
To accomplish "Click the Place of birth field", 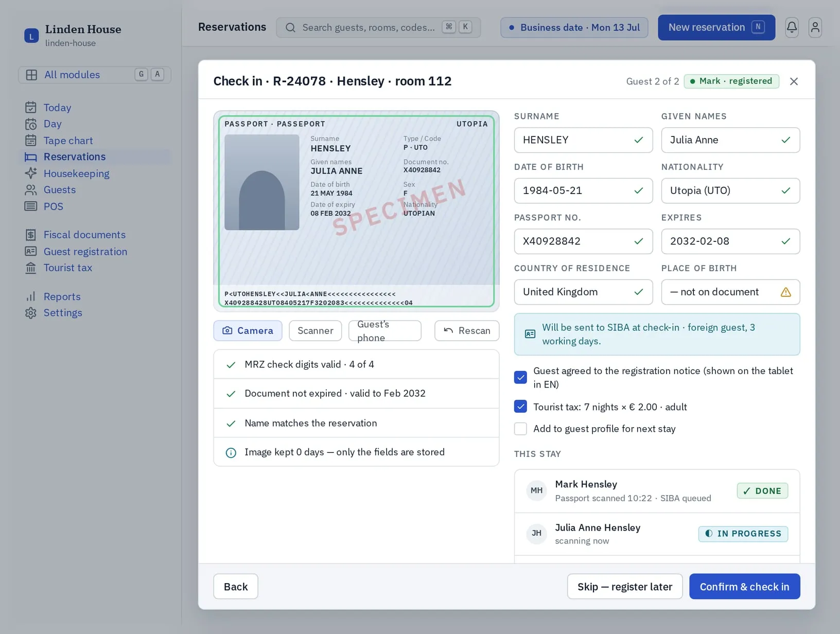I will click(x=730, y=292).
